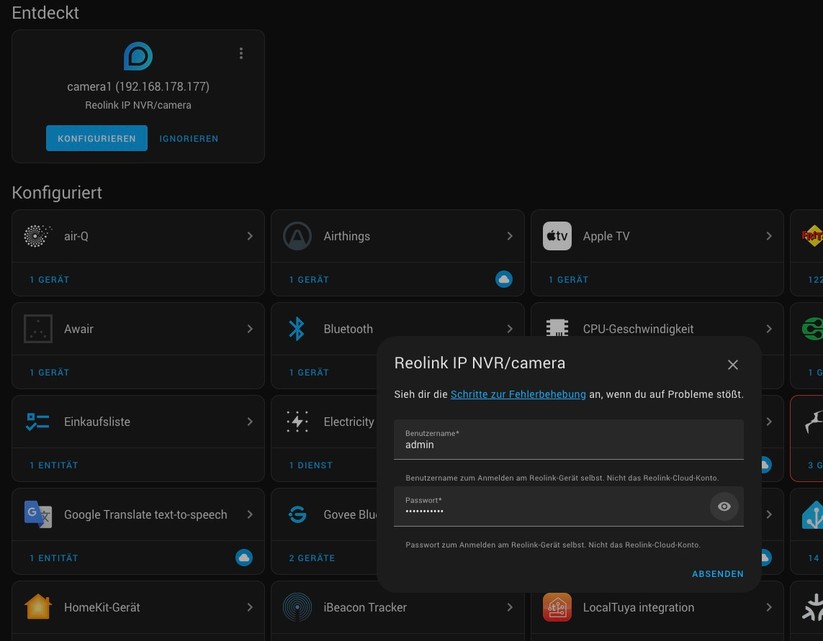Open the three-dot menu on camera1 card
823x641 pixels.
(x=240, y=53)
